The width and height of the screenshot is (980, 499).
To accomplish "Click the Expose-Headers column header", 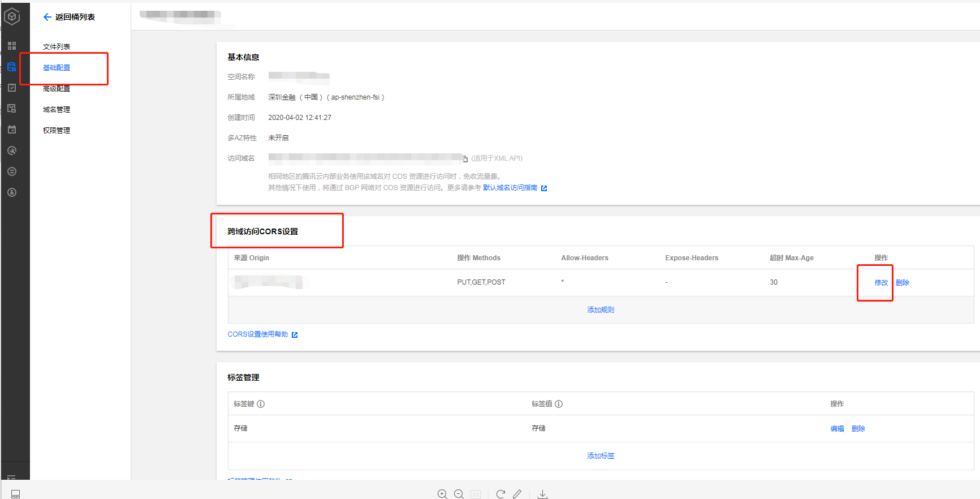I will [x=692, y=258].
